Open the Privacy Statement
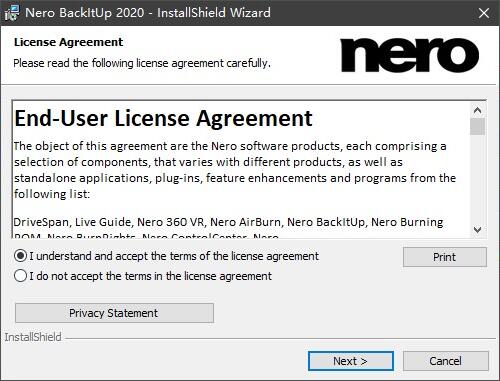Screen dimensions: 500x381 point(114,313)
